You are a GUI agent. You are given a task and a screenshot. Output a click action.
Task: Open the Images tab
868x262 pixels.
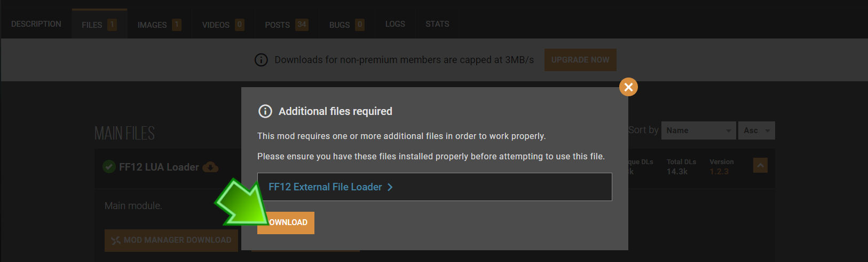(159, 25)
